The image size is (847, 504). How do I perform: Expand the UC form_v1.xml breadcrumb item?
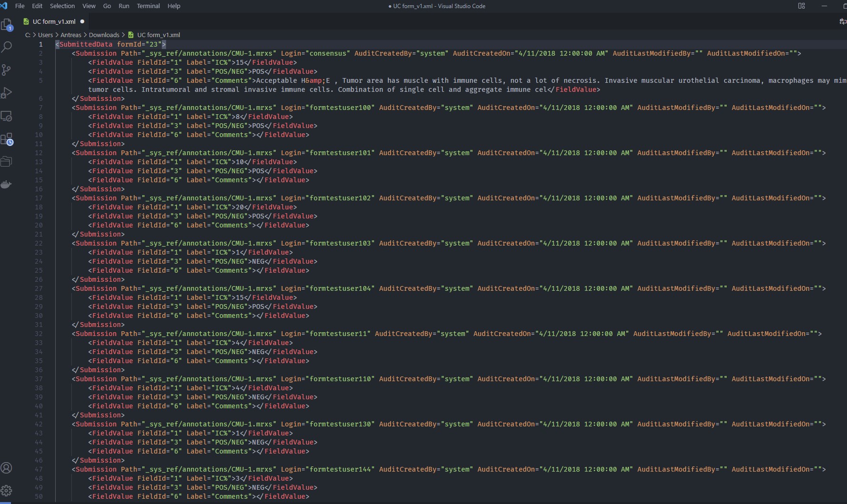click(x=158, y=35)
